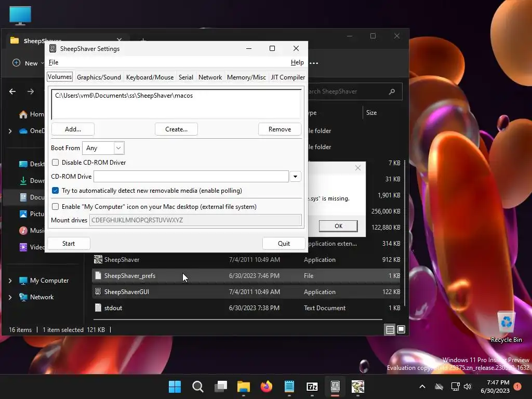Viewport: 532px width, 399px height.
Task: Open Help menu in SheepShaver Settings
Action: (297, 62)
